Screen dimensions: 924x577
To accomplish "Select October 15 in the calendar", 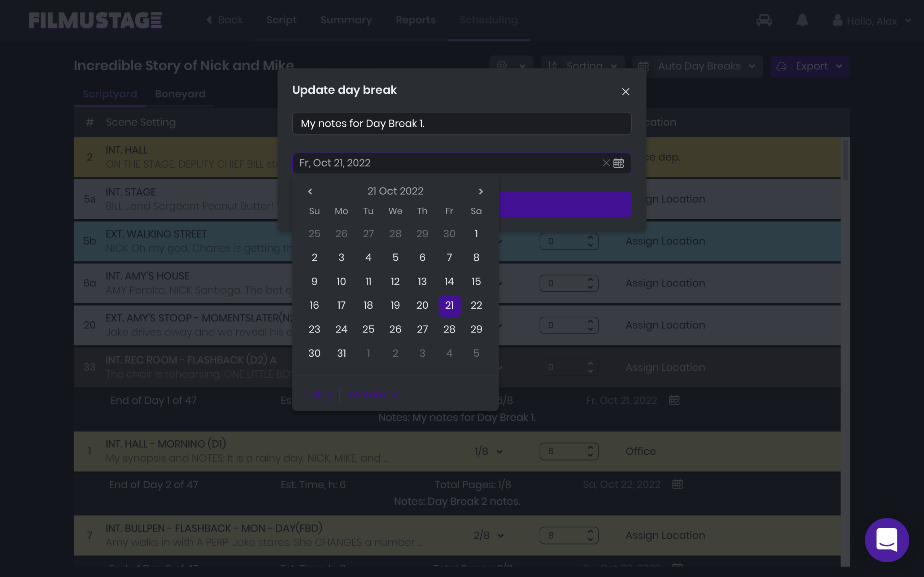I will [476, 281].
